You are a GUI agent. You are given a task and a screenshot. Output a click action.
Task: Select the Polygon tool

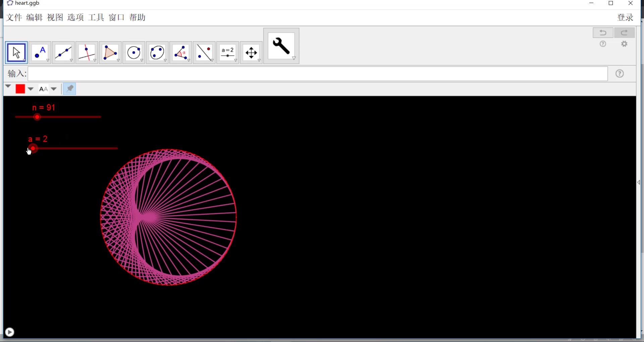pos(110,53)
